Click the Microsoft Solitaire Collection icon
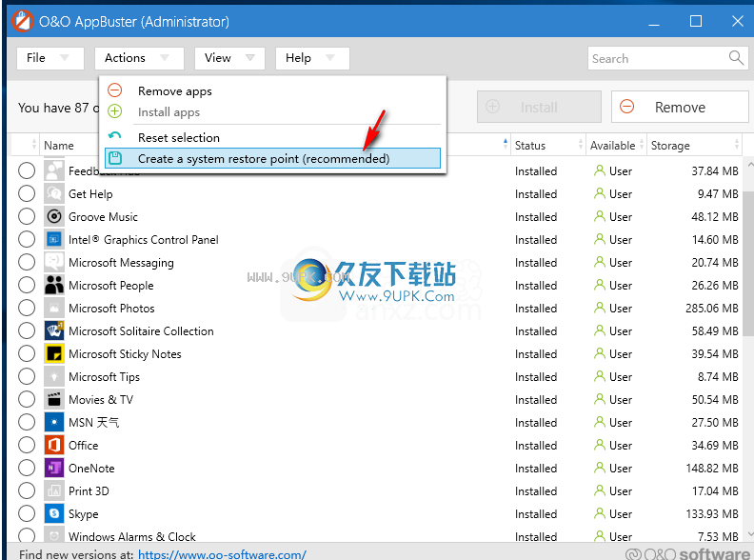 pyautogui.click(x=54, y=330)
